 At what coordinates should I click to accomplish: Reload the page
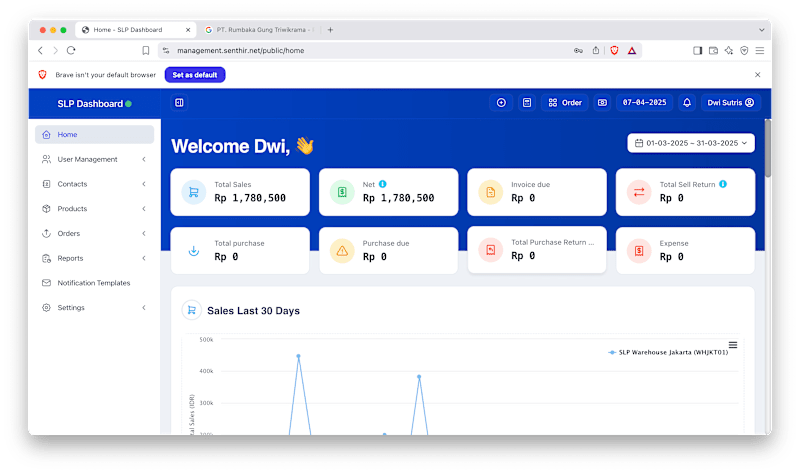pos(71,51)
